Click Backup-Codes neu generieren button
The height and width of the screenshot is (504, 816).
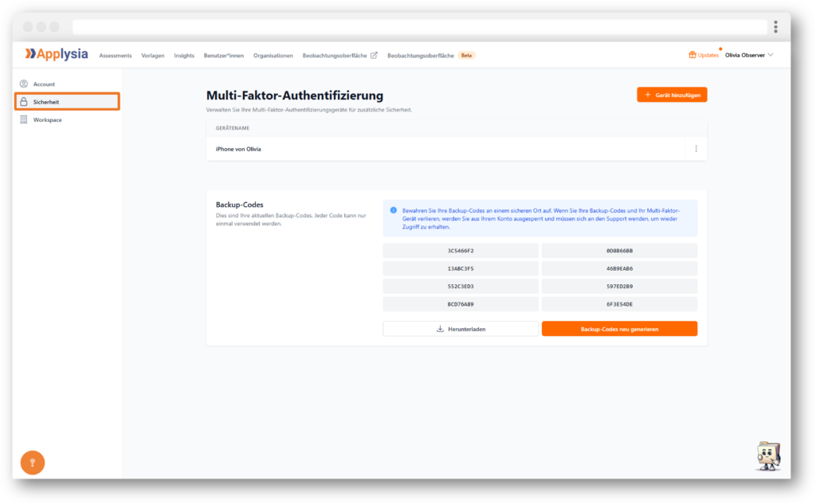click(619, 329)
